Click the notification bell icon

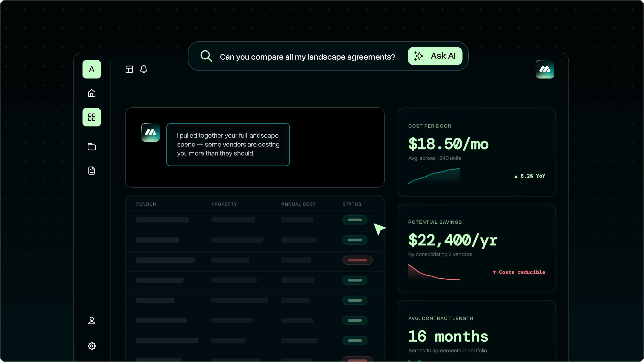(x=144, y=69)
